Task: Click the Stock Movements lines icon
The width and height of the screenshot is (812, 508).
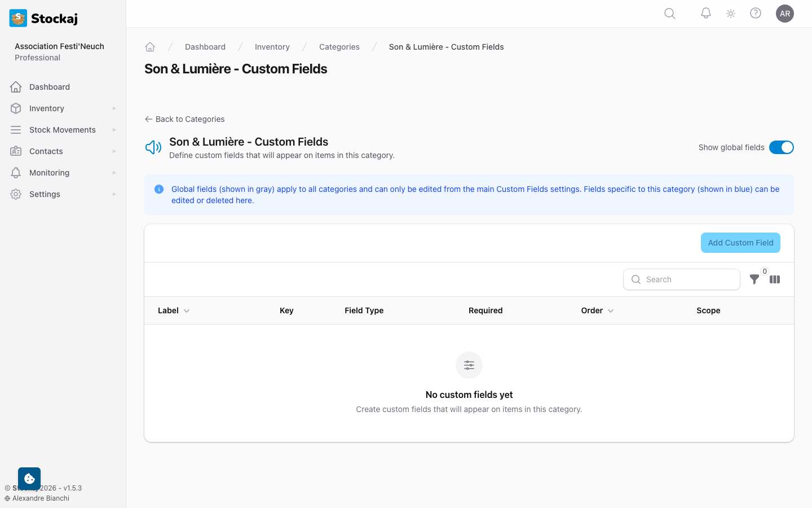Action: pos(16,130)
